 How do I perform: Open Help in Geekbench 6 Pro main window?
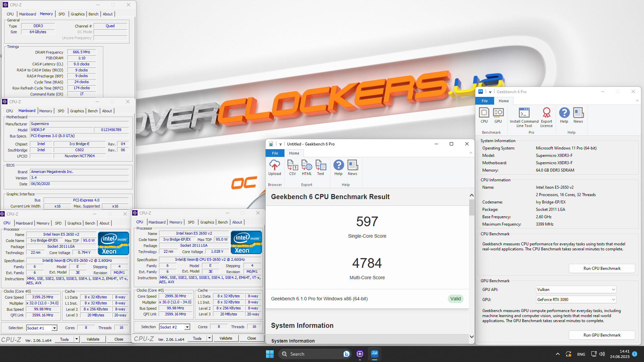564,115
